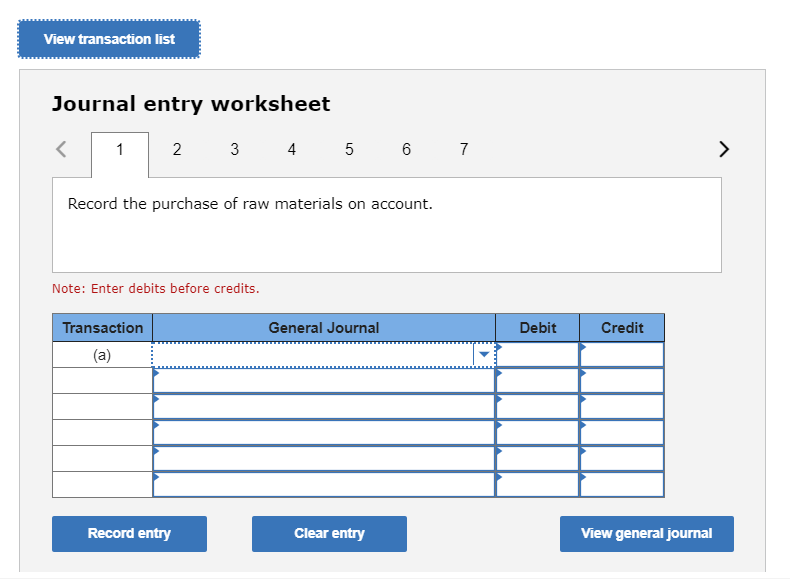Open View general journal
The width and height of the screenshot is (790, 579).
(x=647, y=534)
